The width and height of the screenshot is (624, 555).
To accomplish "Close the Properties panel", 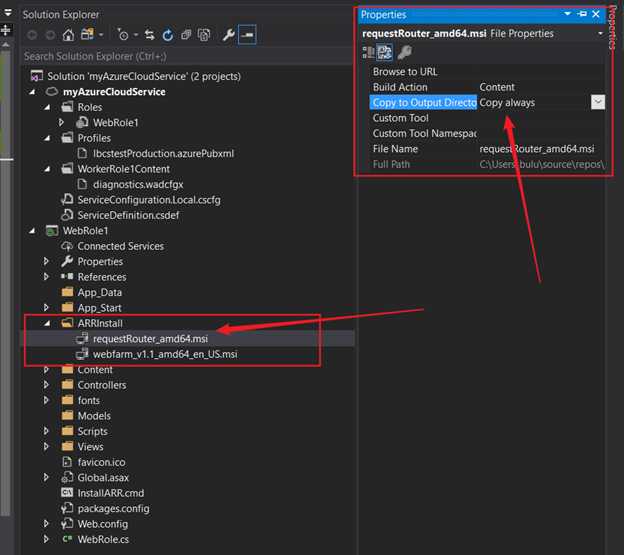I will [596, 14].
